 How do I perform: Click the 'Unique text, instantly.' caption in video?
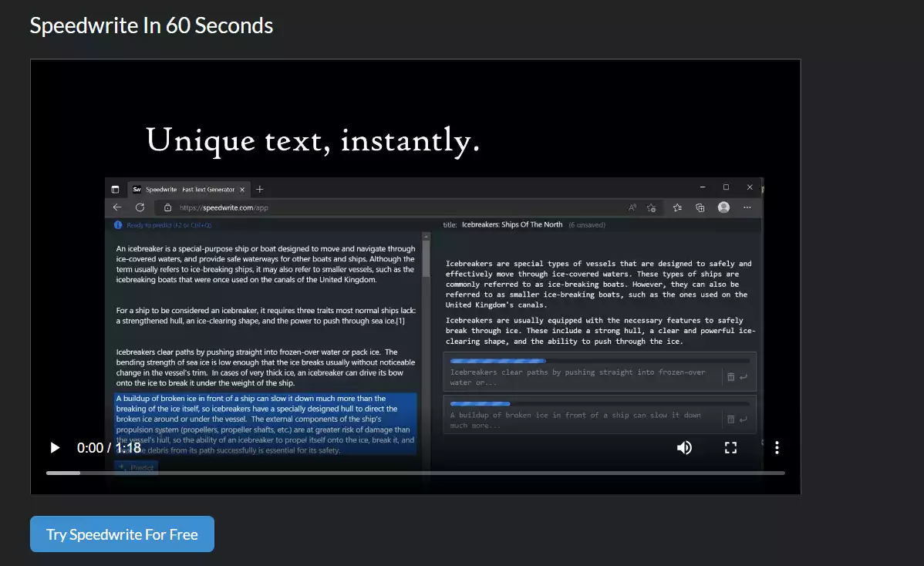point(313,140)
